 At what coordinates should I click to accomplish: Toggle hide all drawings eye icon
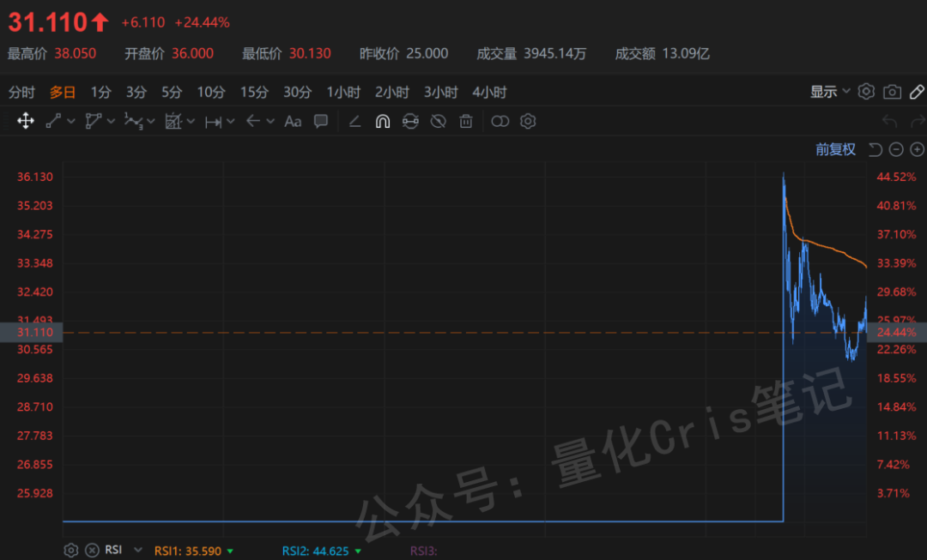[438, 121]
